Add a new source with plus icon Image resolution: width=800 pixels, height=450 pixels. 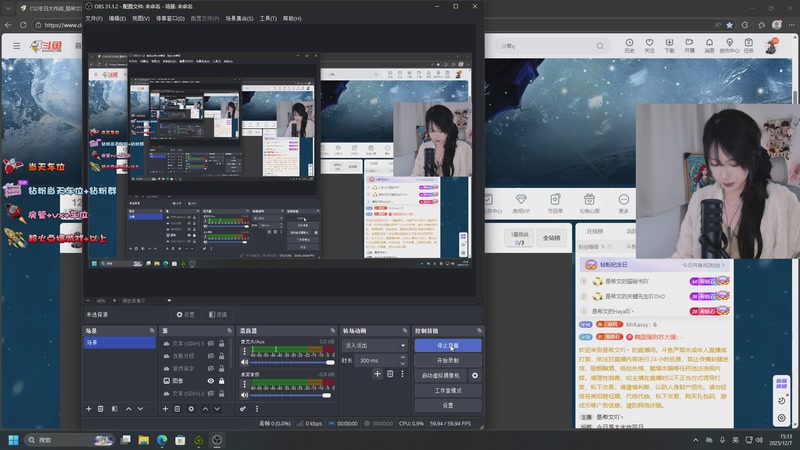pos(165,409)
